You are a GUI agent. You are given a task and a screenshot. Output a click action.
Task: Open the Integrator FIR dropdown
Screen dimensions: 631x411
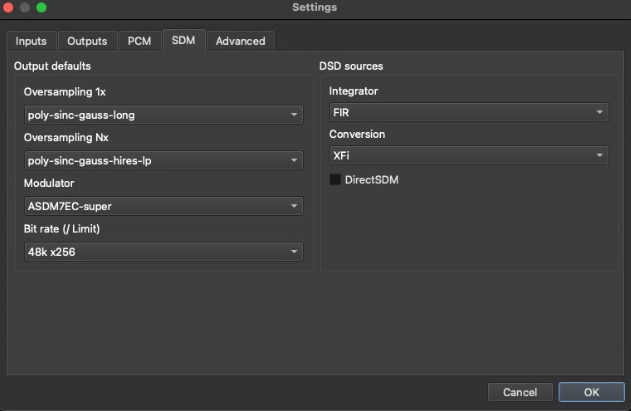pyautogui.click(x=468, y=113)
